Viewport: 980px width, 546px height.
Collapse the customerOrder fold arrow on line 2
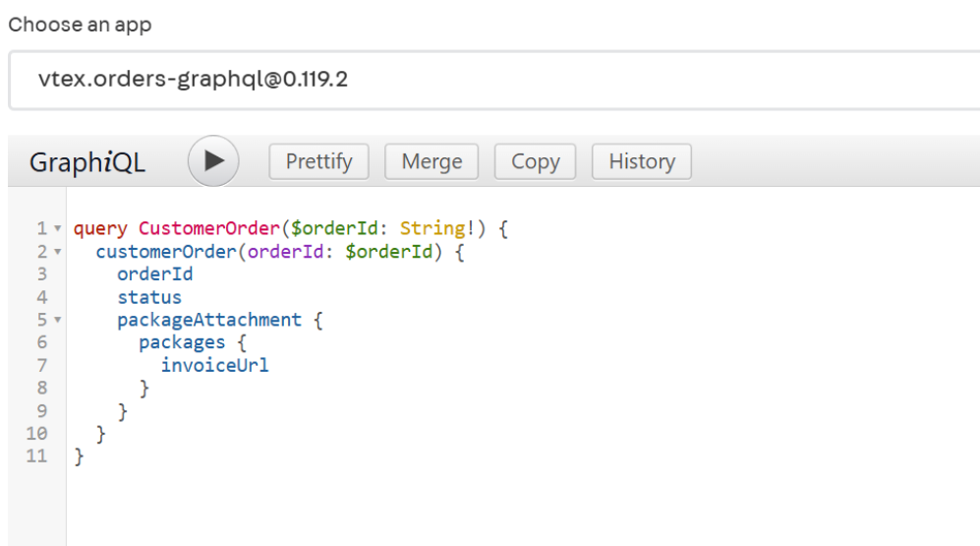tap(57, 252)
